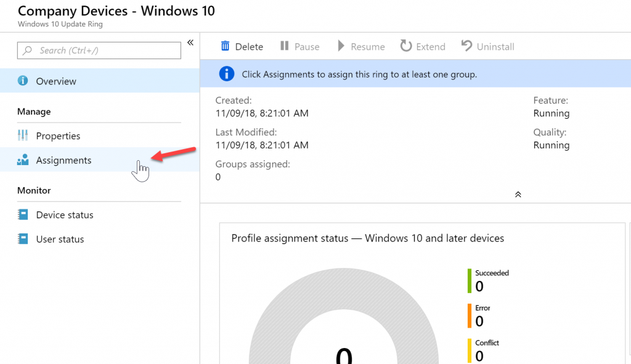The width and height of the screenshot is (631, 364).
Task: Click the Extend circular arrow icon
Action: point(405,46)
